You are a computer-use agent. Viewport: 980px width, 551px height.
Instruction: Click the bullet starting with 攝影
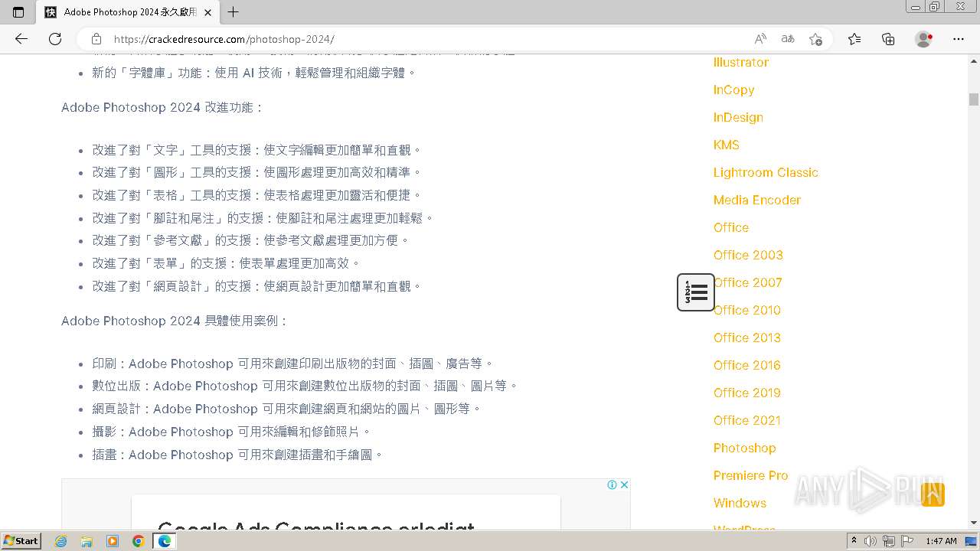pyautogui.click(x=232, y=432)
